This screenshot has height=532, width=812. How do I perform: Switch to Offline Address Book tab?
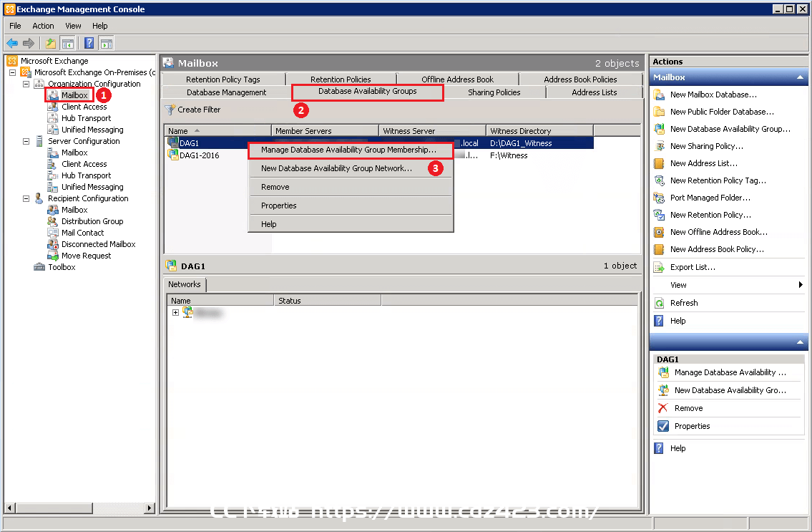[x=457, y=79]
